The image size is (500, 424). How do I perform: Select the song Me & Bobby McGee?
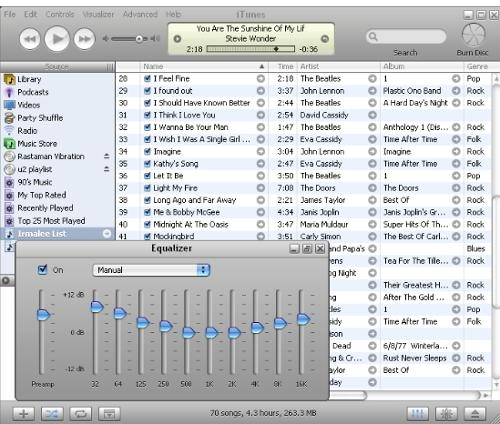(186, 212)
